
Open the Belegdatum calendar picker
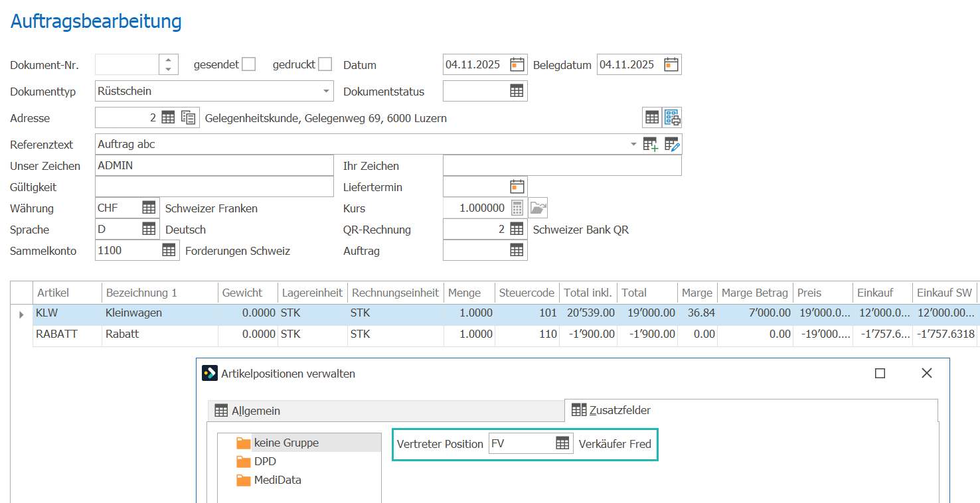click(x=671, y=64)
